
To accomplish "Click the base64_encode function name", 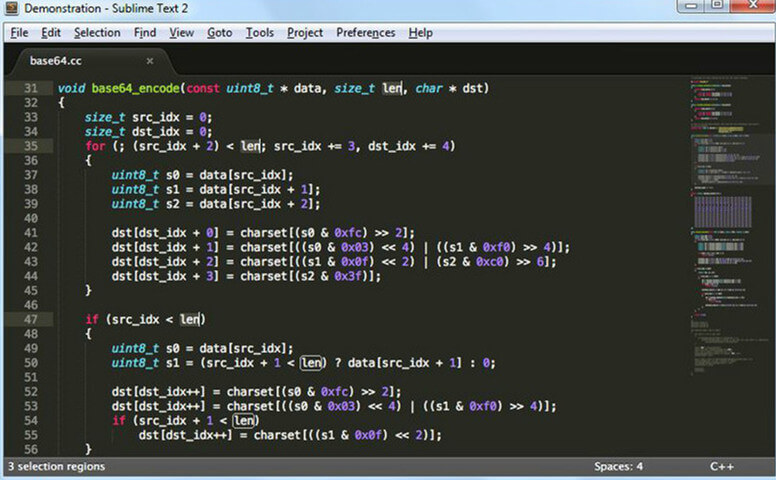I will (x=136, y=88).
